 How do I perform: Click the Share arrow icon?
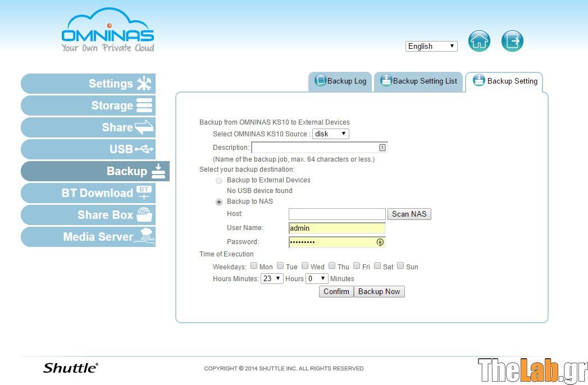[144, 127]
